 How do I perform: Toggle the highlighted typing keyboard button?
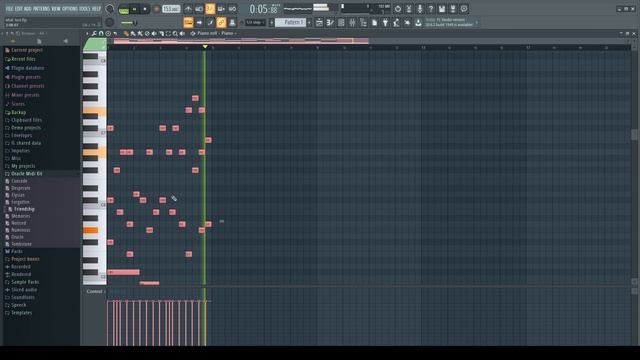[x=188, y=22]
